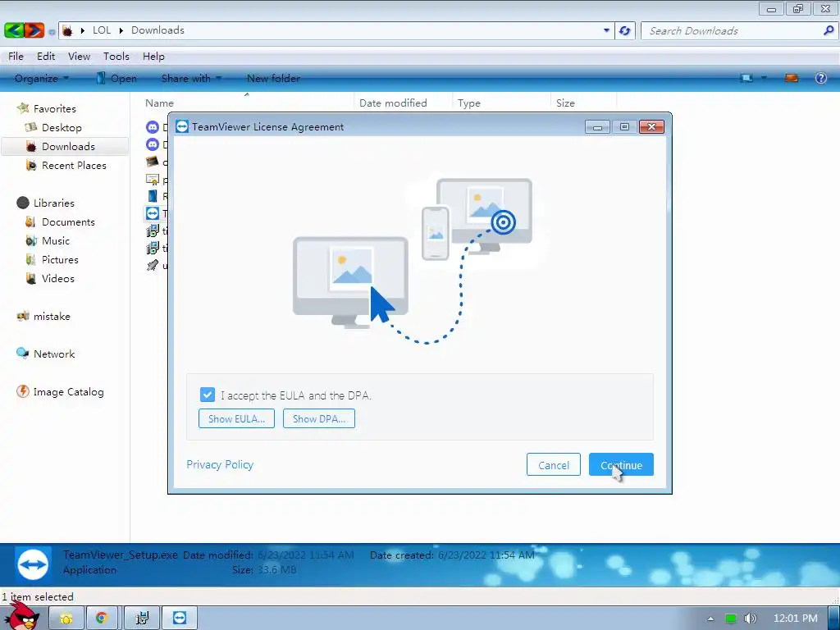Open the recent locations dropdown beside the navigation arrows
The width and height of the screenshot is (840, 630).
click(52, 32)
